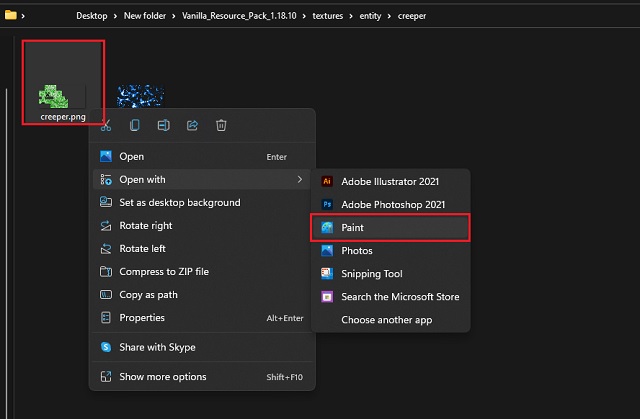
Task: Click Compress to ZIP file
Action: (202, 272)
